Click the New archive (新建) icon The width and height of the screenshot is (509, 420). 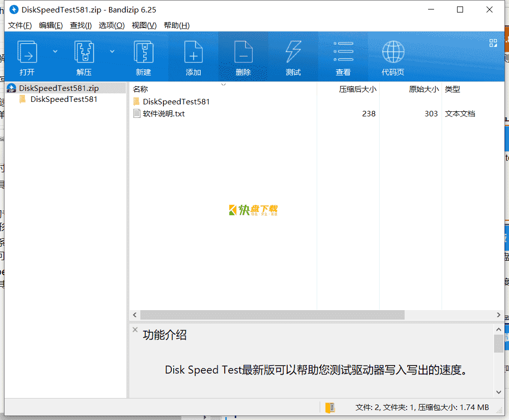tap(143, 52)
